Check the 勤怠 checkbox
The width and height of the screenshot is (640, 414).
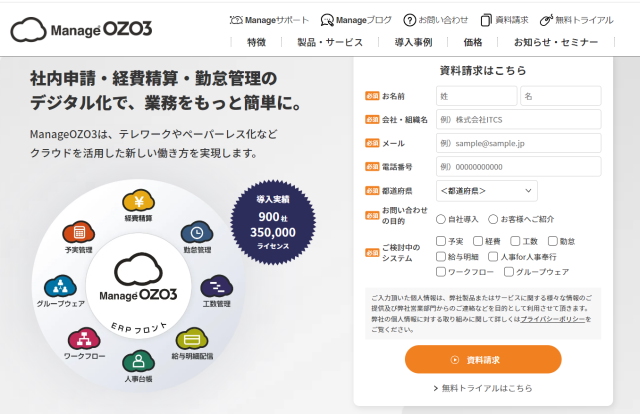pos(553,241)
